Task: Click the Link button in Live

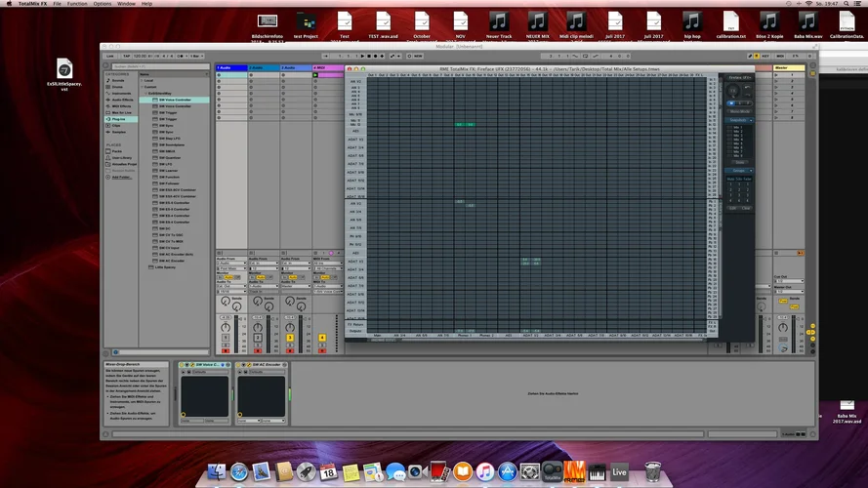Action: click(x=109, y=56)
